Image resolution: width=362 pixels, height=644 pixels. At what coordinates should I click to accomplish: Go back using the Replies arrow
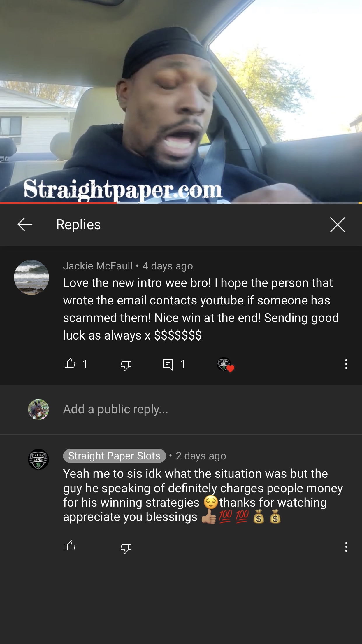coord(25,225)
